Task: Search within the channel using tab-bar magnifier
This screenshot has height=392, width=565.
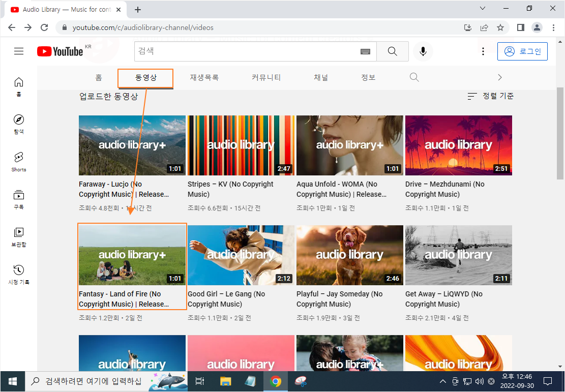Action: click(x=414, y=77)
